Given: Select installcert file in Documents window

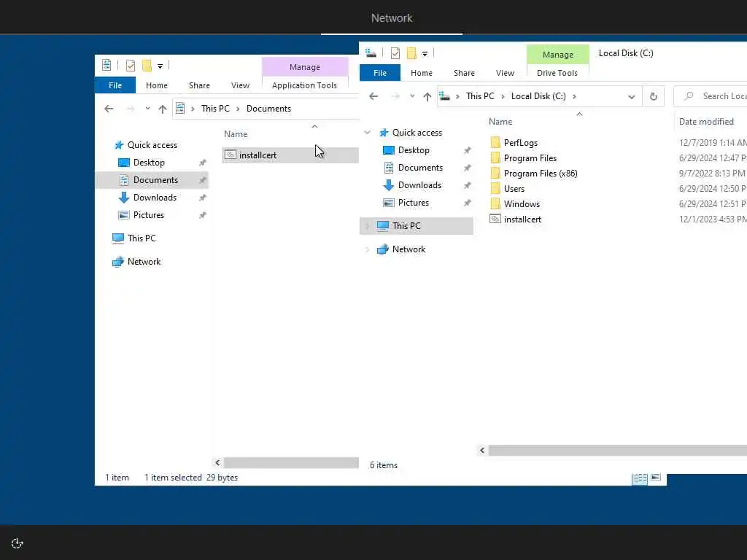Looking at the screenshot, I should [x=290, y=155].
